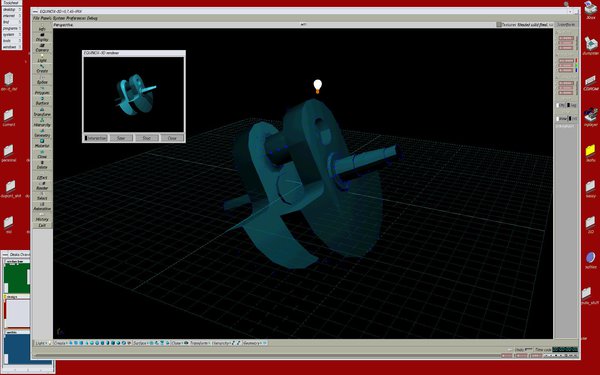
Task: Click the Close button in renderer window
Action: [x=172, y=138]
